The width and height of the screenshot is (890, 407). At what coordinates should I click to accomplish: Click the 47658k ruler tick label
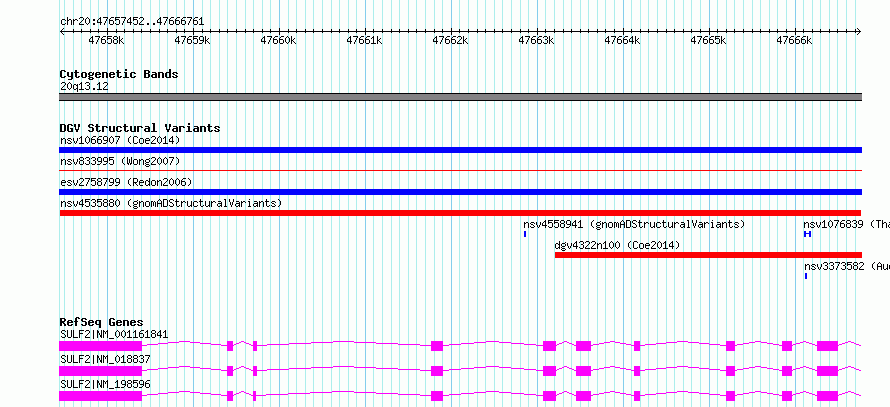(107, 41)
